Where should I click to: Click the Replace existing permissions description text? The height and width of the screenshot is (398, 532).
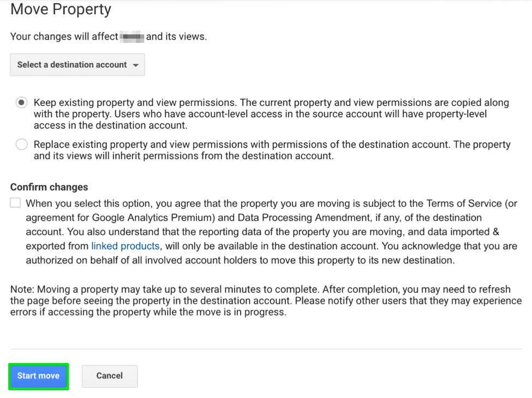click(x=272, y=150)
